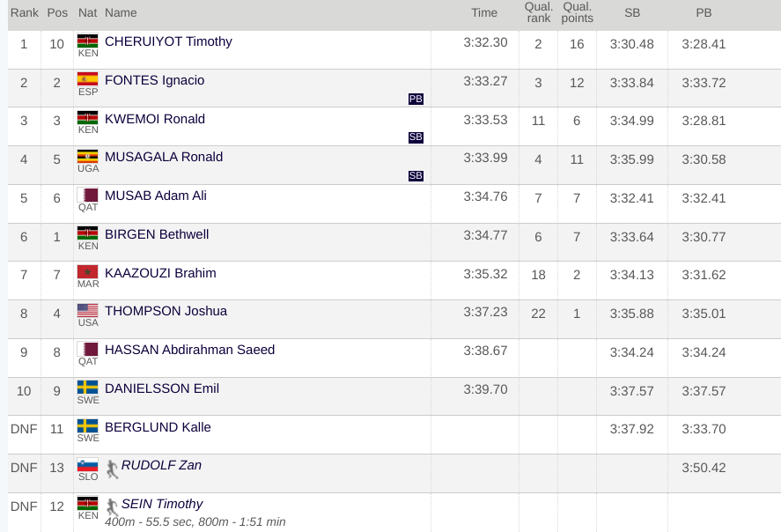The image size is (781, 532).
Task: Click the USA flag next to THOMPSON Joshua
Action: pos(88,311)
